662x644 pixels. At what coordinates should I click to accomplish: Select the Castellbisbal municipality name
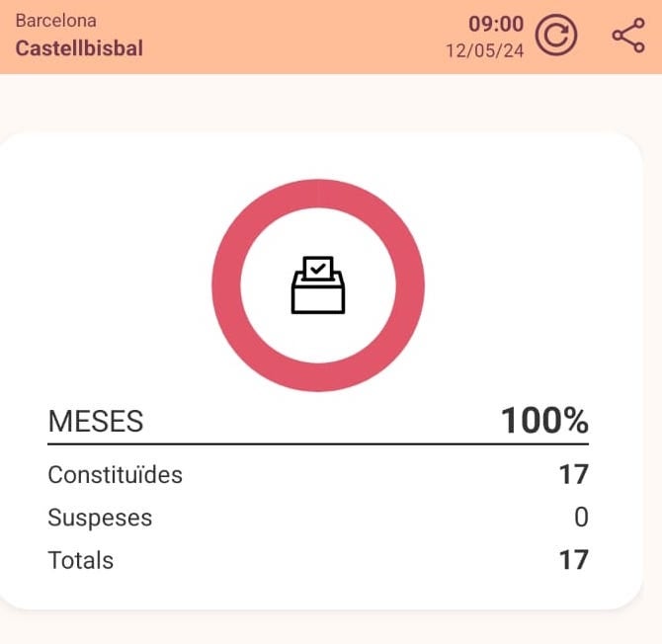coord(79,48)
